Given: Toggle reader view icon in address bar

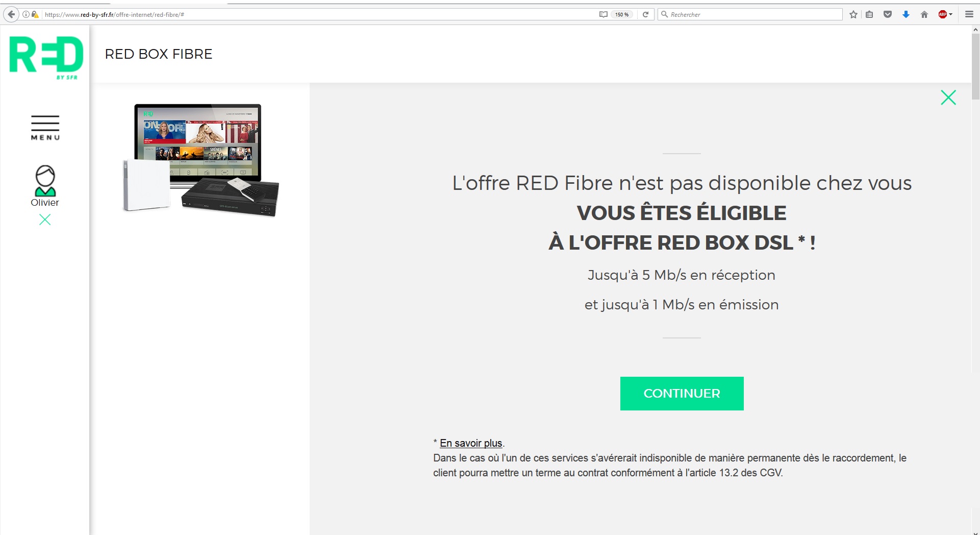Looking at the screenshot, I should point(603,14).
